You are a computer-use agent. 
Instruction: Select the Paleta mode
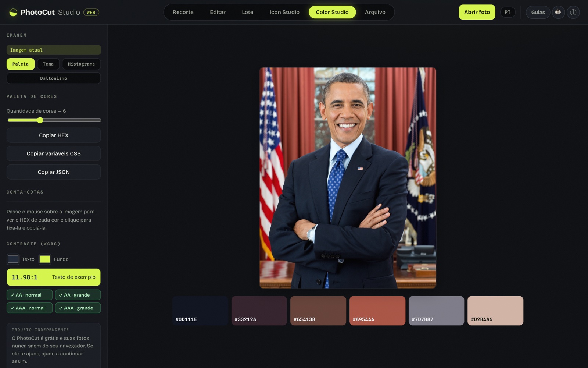21,64
